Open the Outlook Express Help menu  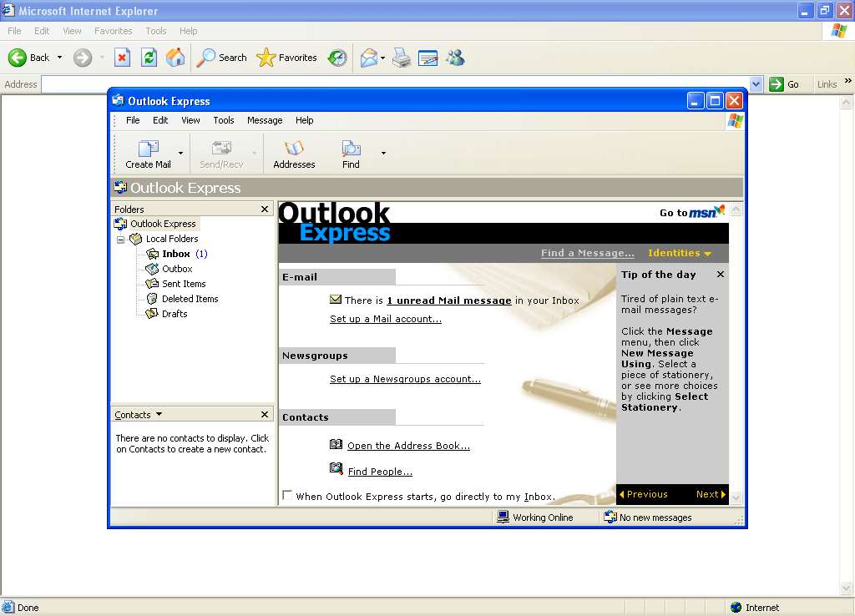click(304, 120)
